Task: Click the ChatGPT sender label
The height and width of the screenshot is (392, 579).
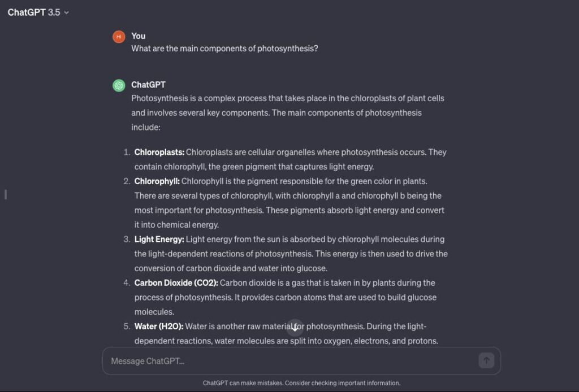Action: point(148,84)
